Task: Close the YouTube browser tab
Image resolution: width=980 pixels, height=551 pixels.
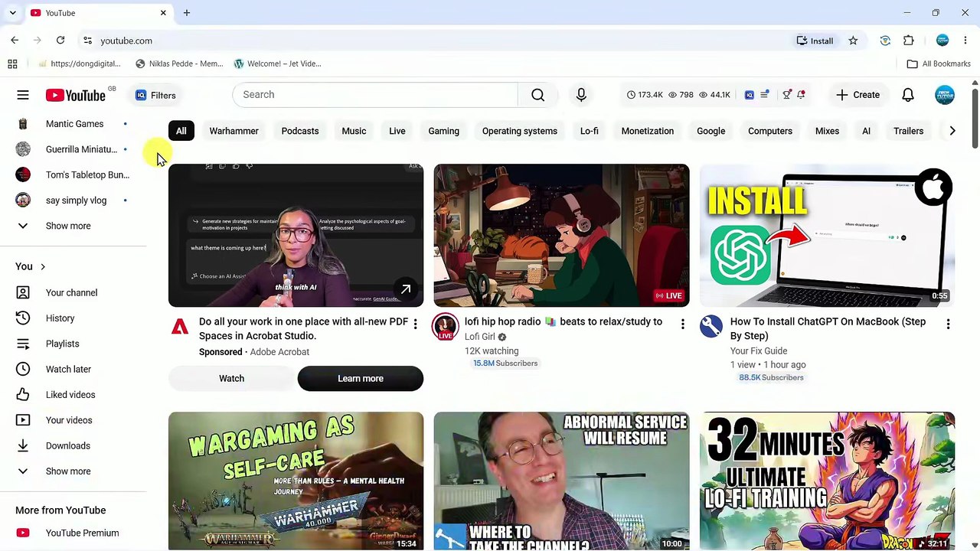Action: pyautogui.click(x=163, y=13)
